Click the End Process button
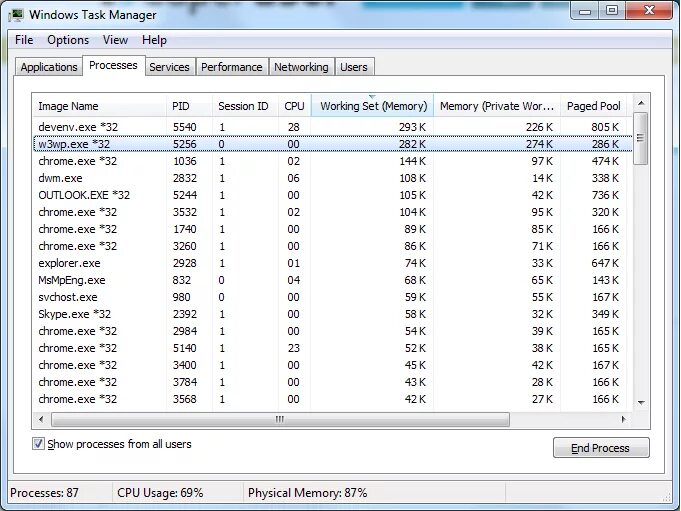The height and width of the screenshot is (511, 681). point(601,448)
